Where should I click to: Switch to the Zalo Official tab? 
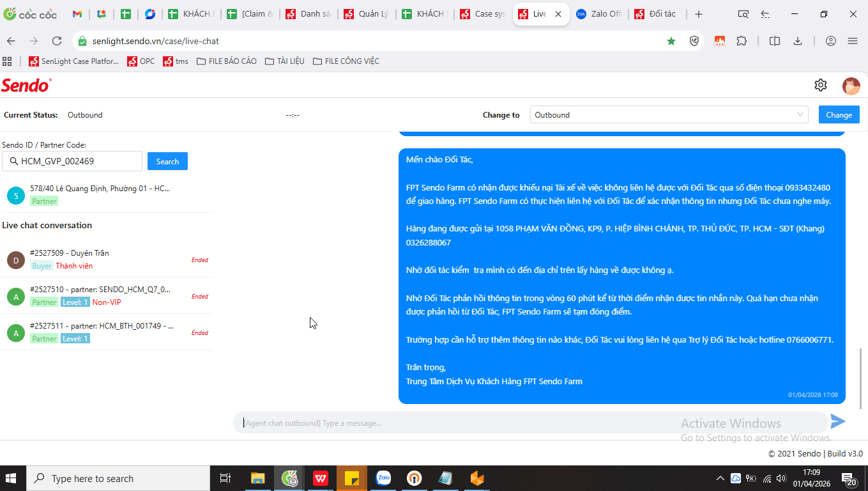point(598,14)
